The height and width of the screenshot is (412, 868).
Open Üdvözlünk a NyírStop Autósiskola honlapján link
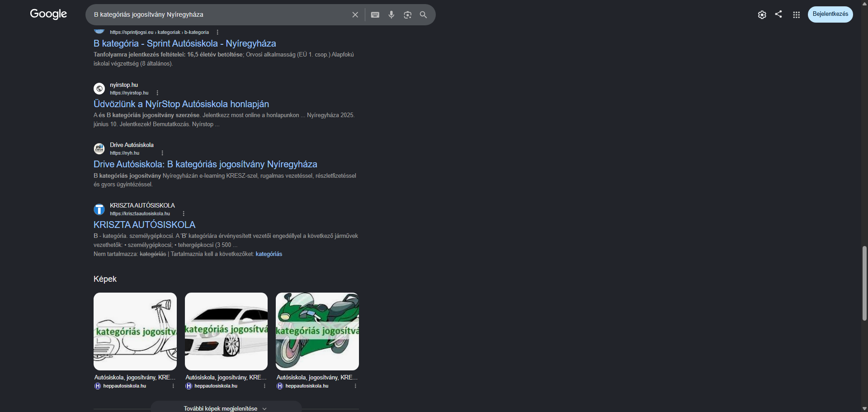pyautogui.click(x=181, y=104)
